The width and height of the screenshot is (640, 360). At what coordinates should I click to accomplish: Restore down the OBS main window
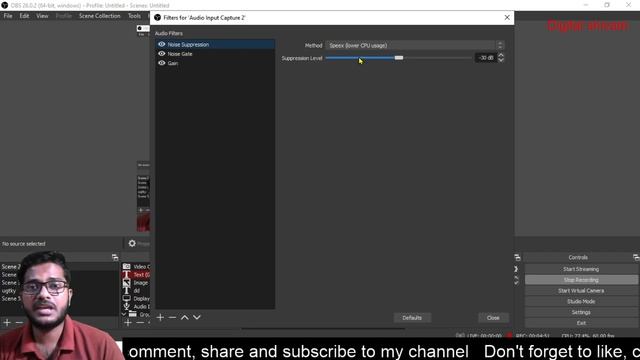pyautogui.click(x=607, y=5)
